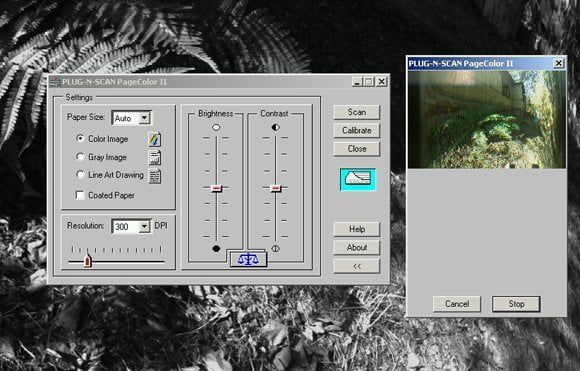Stop the scan in progress
The height and width of the screenshot is (371, 580).
click(x=516, y=304)
